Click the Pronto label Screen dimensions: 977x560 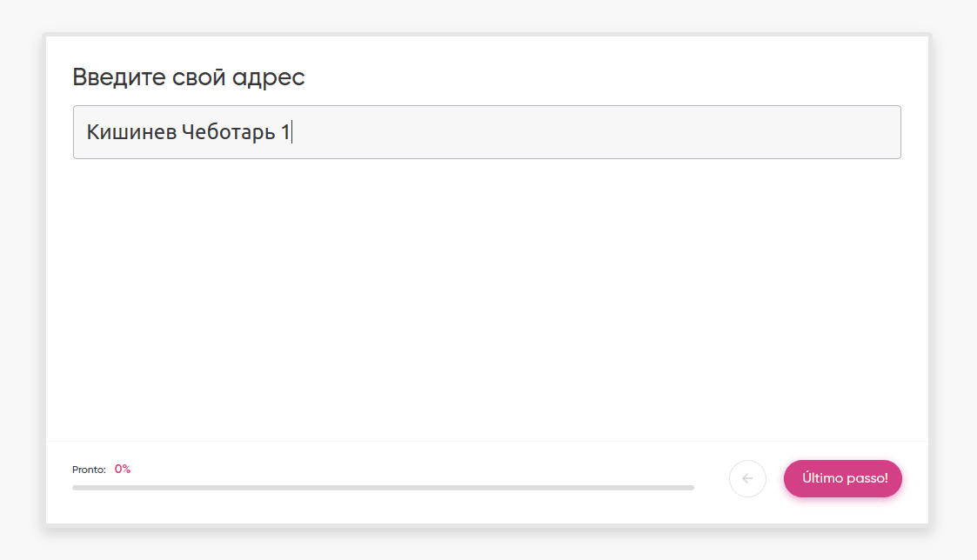[x=89, y=470]
